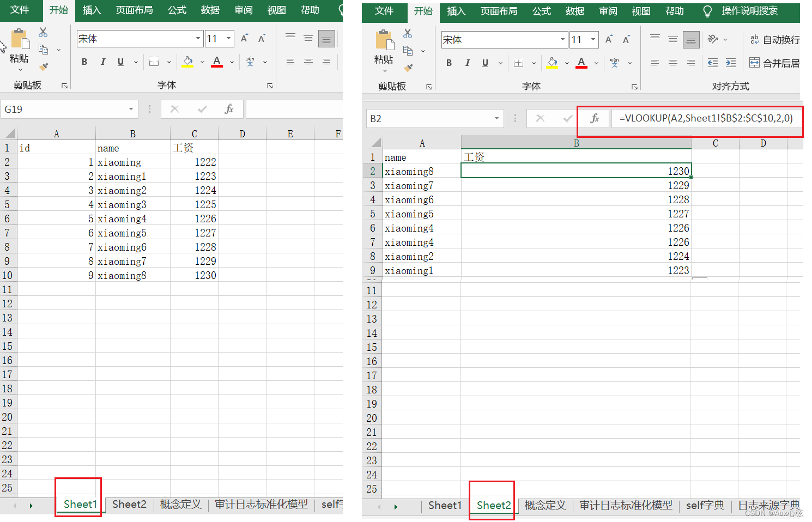Click the 合并后居 merge cells icon
The image size is (812, 522).
tap(774, 63)
